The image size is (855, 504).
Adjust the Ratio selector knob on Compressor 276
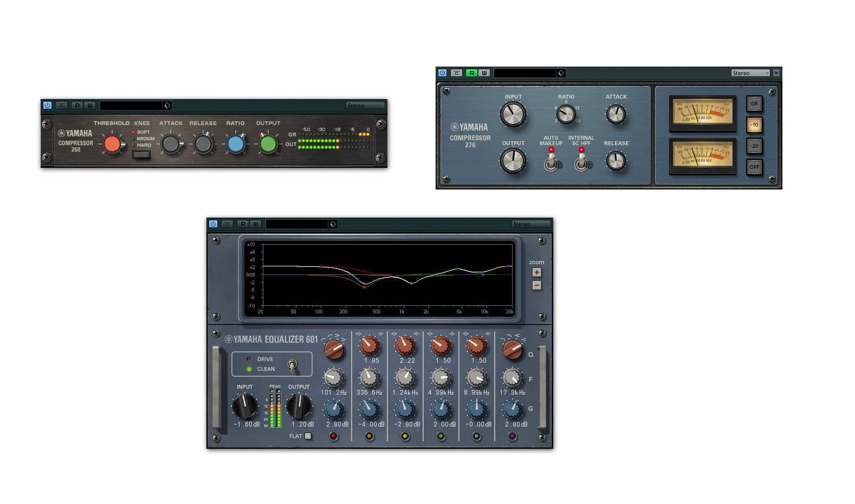point(566,114)
